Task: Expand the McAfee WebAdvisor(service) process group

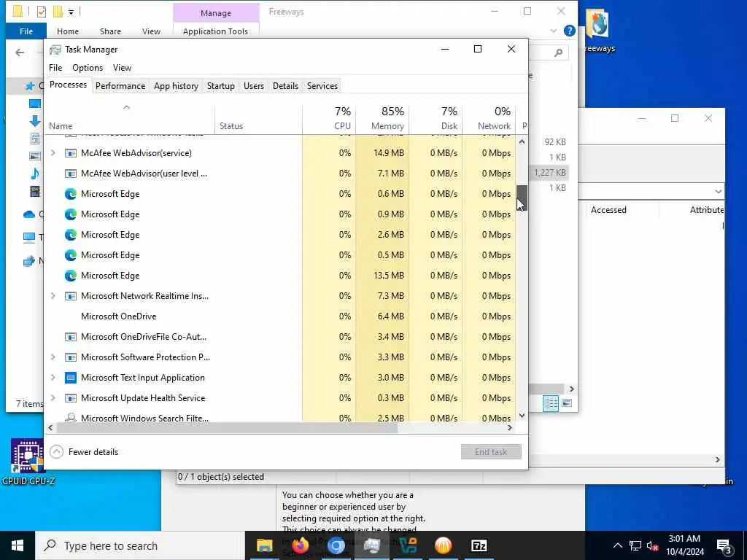Action: [53, 153]
